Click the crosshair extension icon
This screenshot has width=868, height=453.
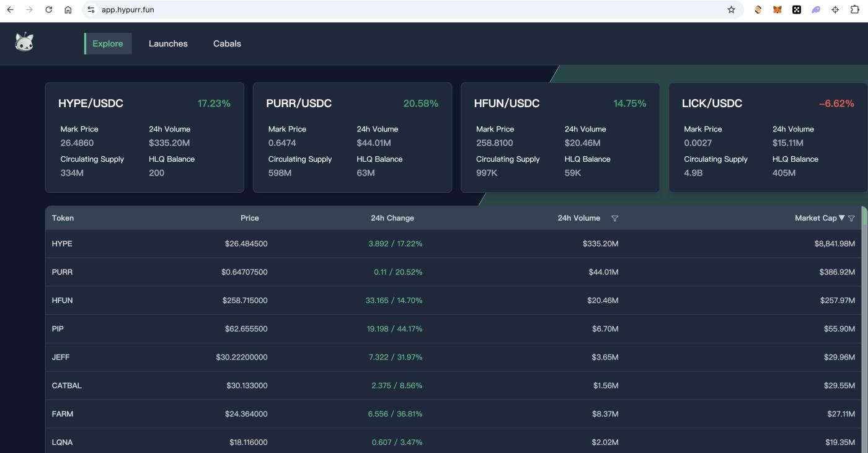click(x=835, y=10)
